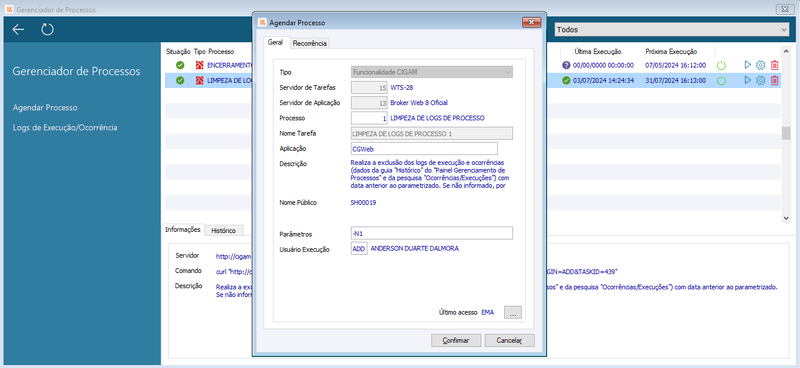Click the Aplicação field containing CGWeb
Image resolution: width=800 pixels, height=368 pixels.
coord(424,148)
